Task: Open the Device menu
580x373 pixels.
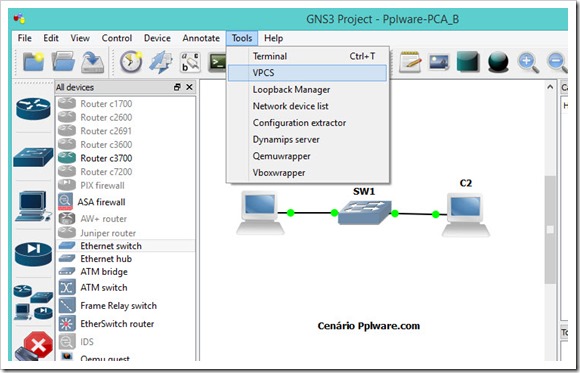Action: click(x=157, y=38)
